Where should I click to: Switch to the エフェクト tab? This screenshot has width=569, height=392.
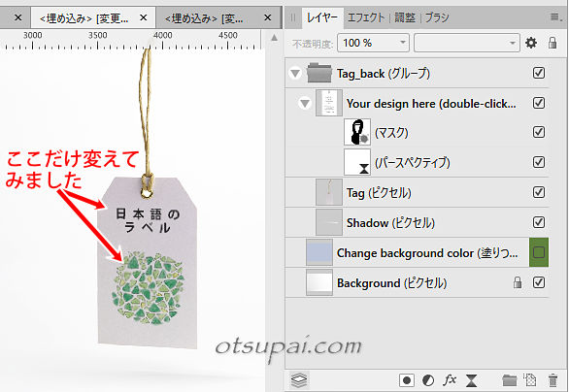366,17
